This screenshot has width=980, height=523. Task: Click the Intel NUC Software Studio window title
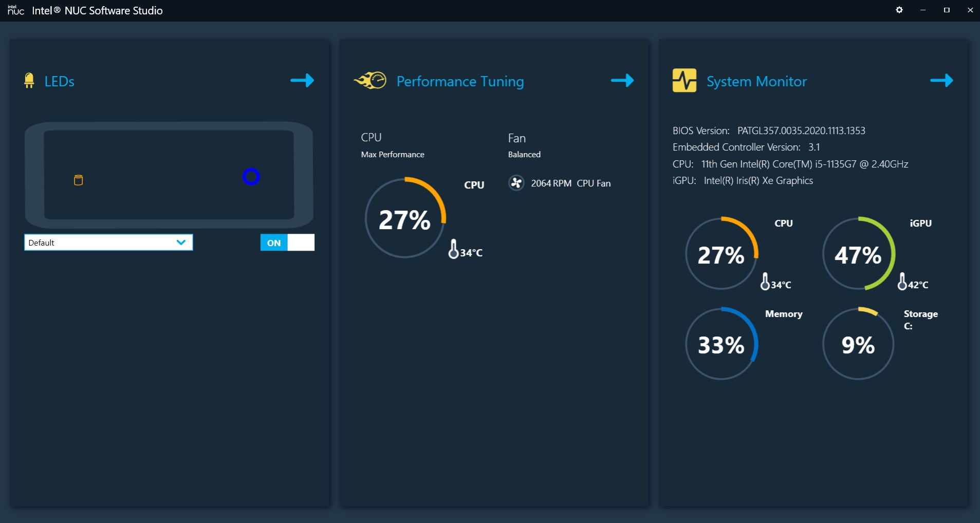[97, 10]
